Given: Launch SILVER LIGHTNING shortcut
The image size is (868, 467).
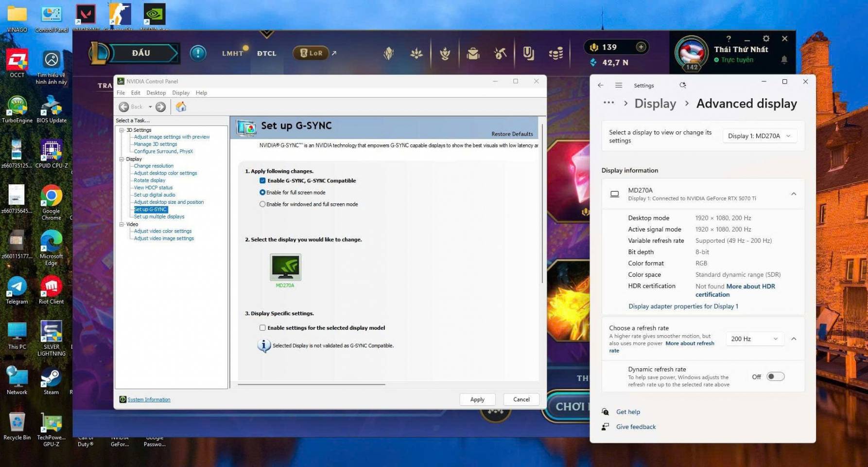Looking at the screenshot, I should (x=52, y=338).
